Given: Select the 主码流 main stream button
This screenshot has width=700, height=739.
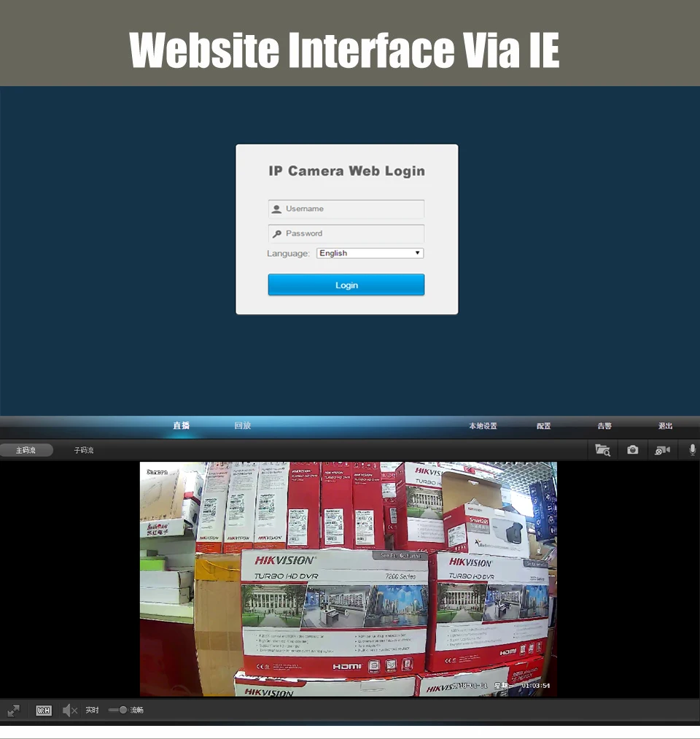Looking at the screenshot, I should (x=26, y=450).
